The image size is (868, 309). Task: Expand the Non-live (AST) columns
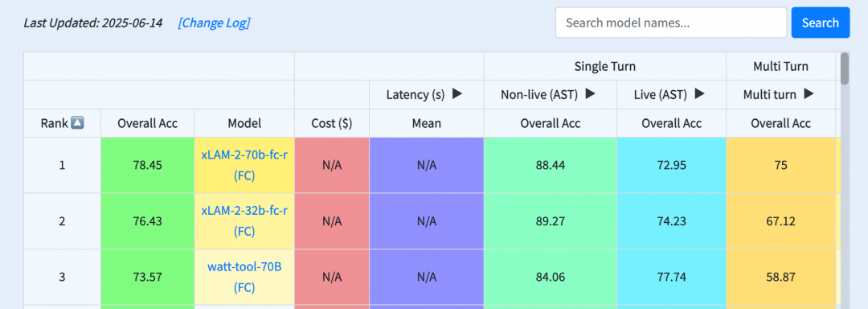(590, 94)
